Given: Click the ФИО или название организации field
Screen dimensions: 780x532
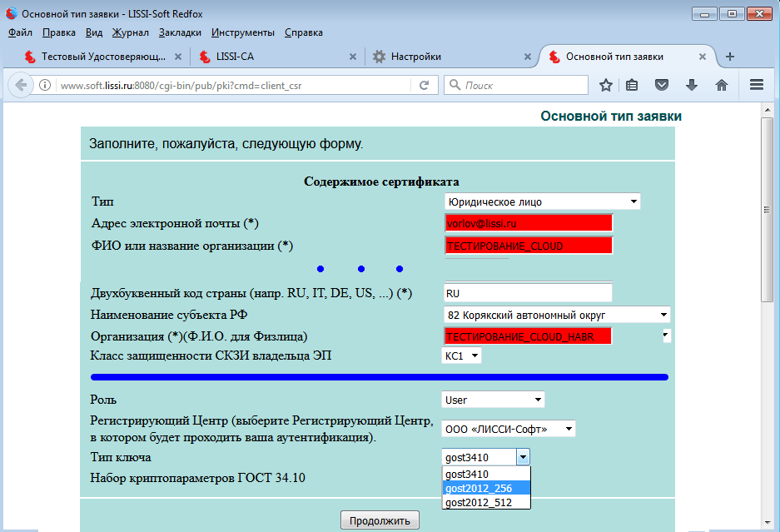Looking at the screenshot, I should click(x=529, y=246).
